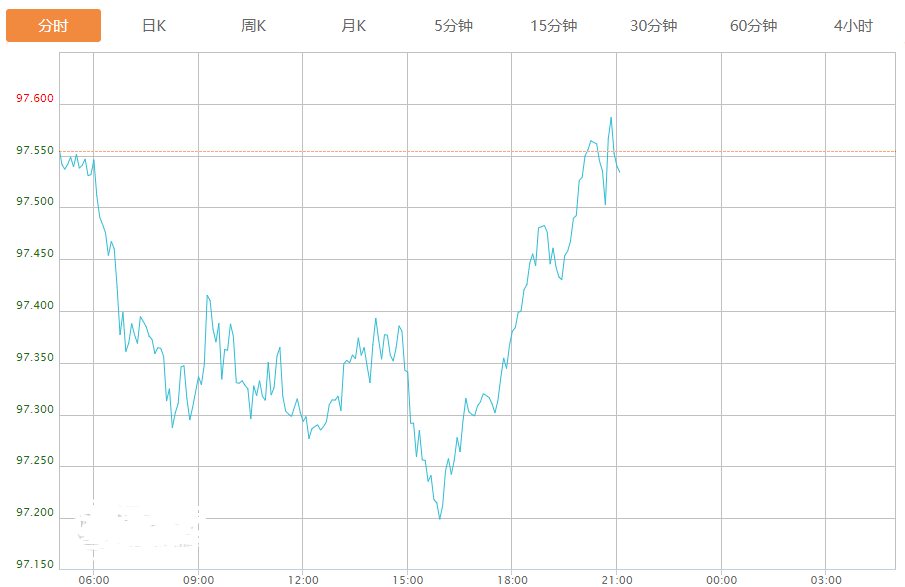
Task: Click the 12:00 time axis label
Action: click(x=303, y=580)
